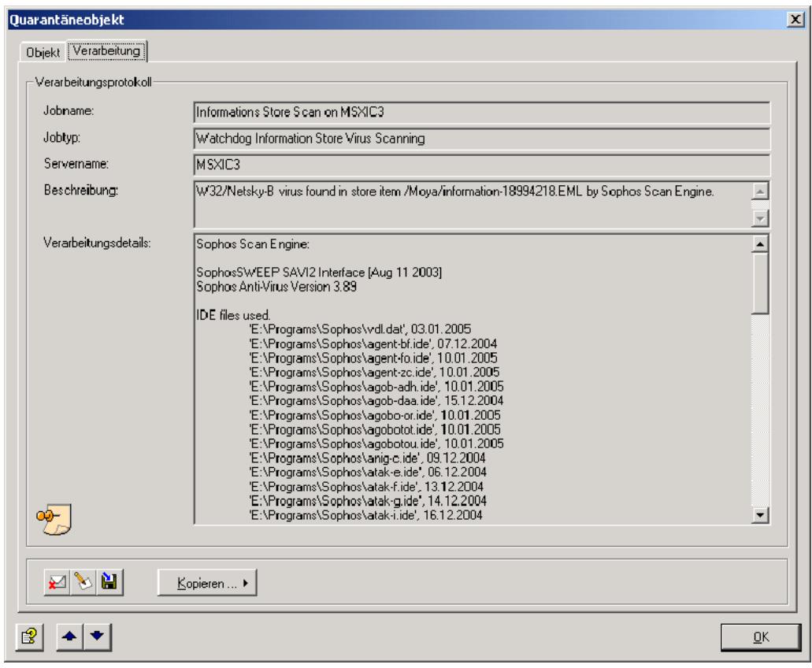Click the agent-zc.ide line
This screenshot has height=668, width=812.
[x=374, y=373]
